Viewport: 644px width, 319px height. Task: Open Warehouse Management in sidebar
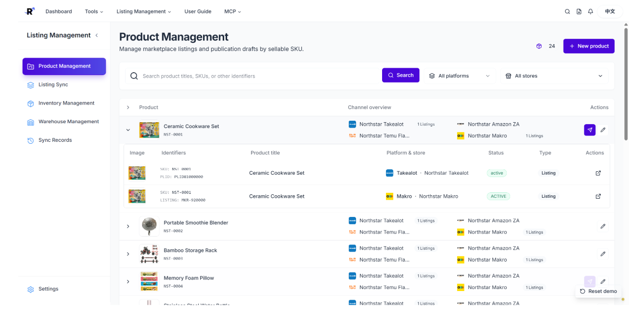click(x=64, y=122)
